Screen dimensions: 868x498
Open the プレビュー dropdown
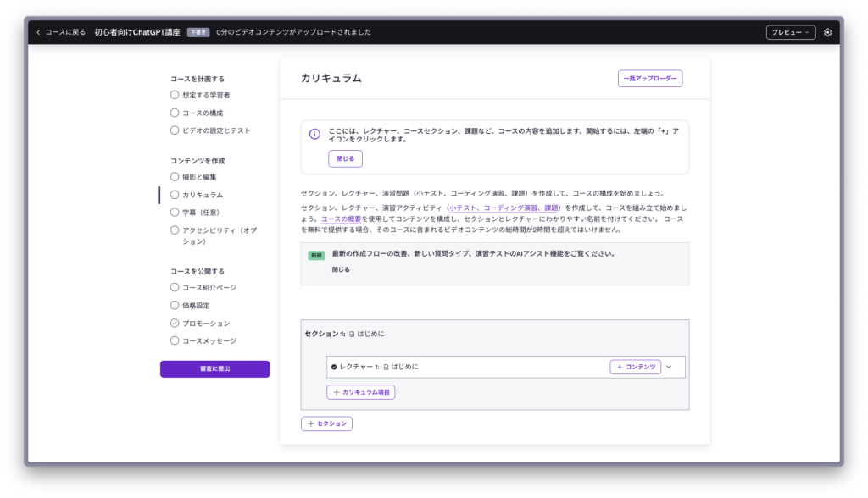tap(790, 32)
